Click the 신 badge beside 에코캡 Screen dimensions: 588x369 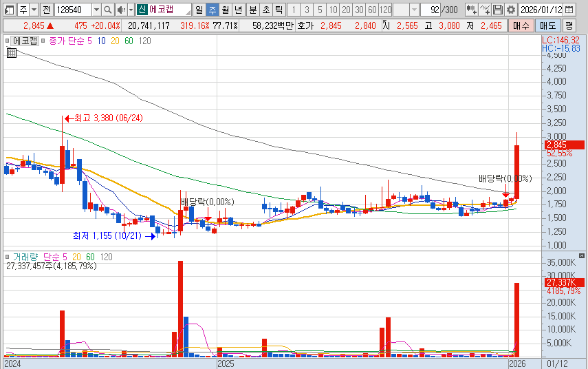coord(142,10)
